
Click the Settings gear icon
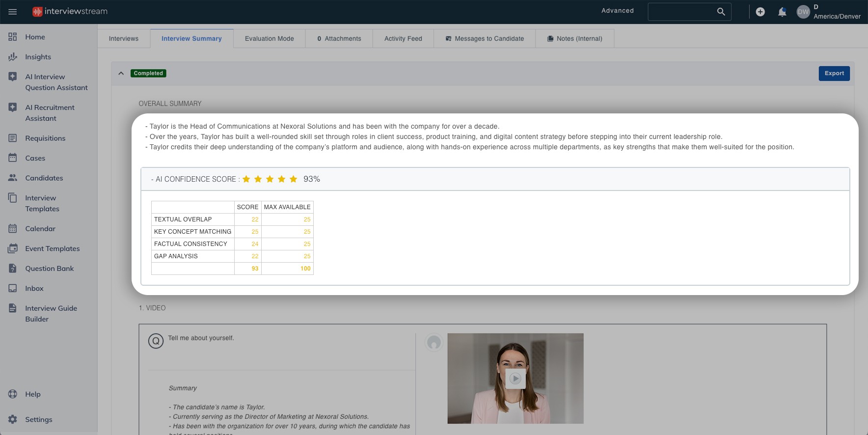(x=13, y=419)
